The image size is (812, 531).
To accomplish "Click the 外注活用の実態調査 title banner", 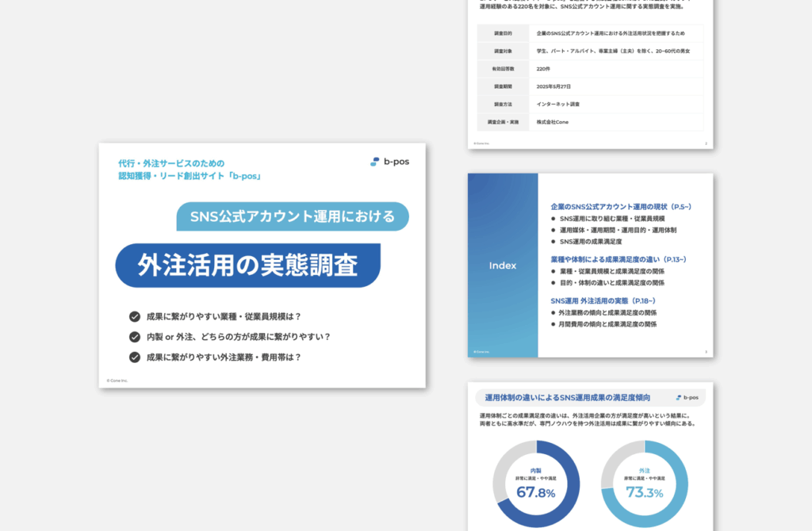I will click(x=248, y=265).
